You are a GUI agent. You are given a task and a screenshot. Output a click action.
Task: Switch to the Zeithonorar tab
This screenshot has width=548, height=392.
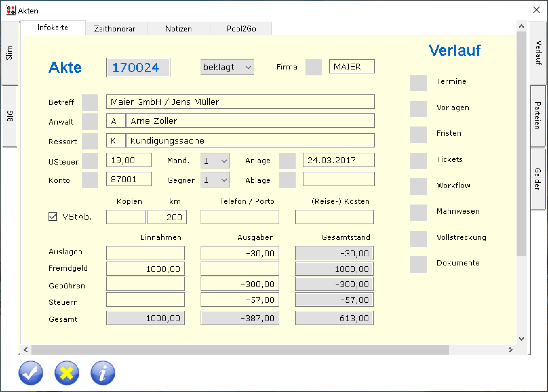coord(116,29)
